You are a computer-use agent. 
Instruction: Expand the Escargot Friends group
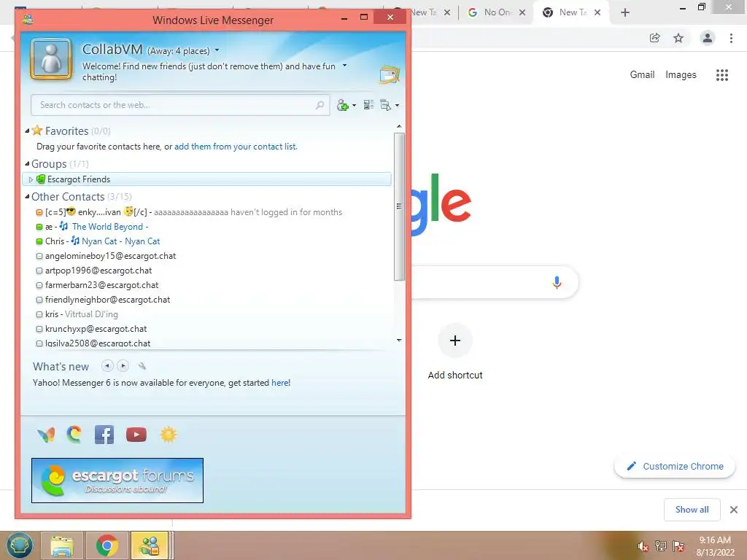[x=31, y=179]
